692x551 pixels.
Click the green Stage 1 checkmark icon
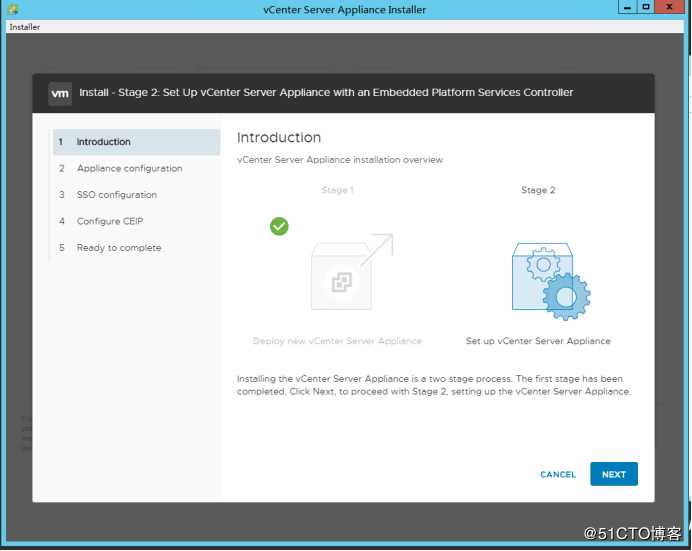(279, 226)
